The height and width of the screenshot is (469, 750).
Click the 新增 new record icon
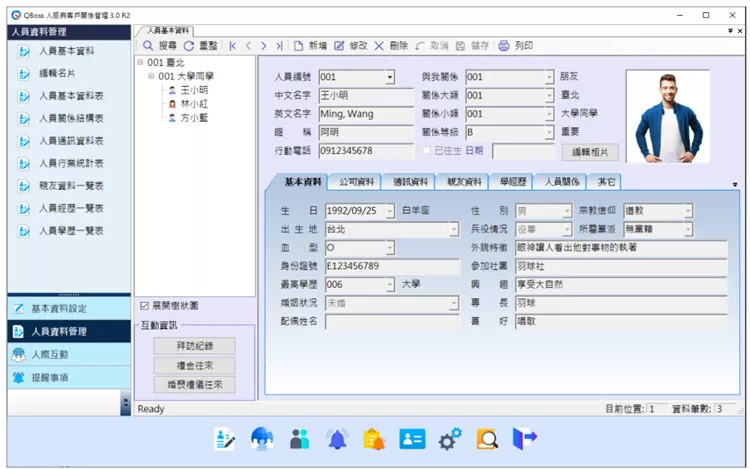pos(298,46)
